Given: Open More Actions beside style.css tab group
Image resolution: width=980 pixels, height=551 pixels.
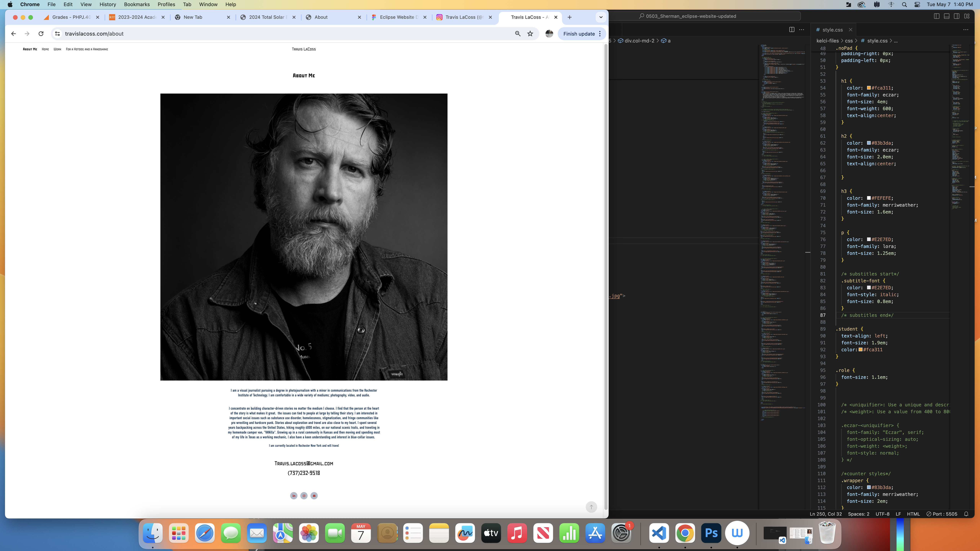Looking at the screenshot, I should tap(965, 30).
